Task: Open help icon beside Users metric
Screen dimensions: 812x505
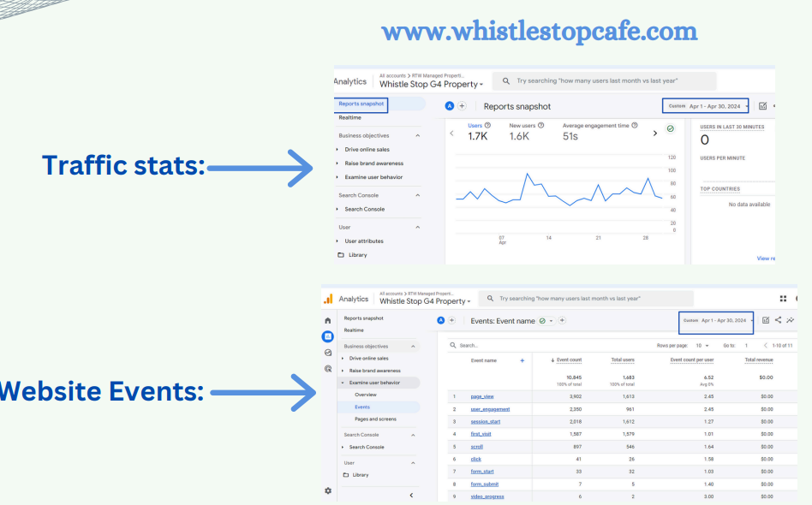Action: pos(487,125)
